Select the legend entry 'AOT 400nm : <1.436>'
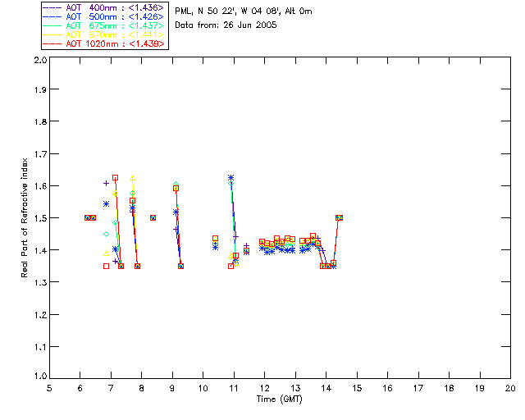Screen dimensions: 525x420 pos(103,7)
